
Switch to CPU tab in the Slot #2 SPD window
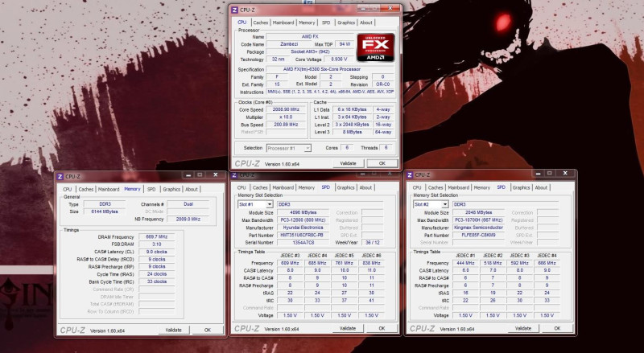point(417,187)
